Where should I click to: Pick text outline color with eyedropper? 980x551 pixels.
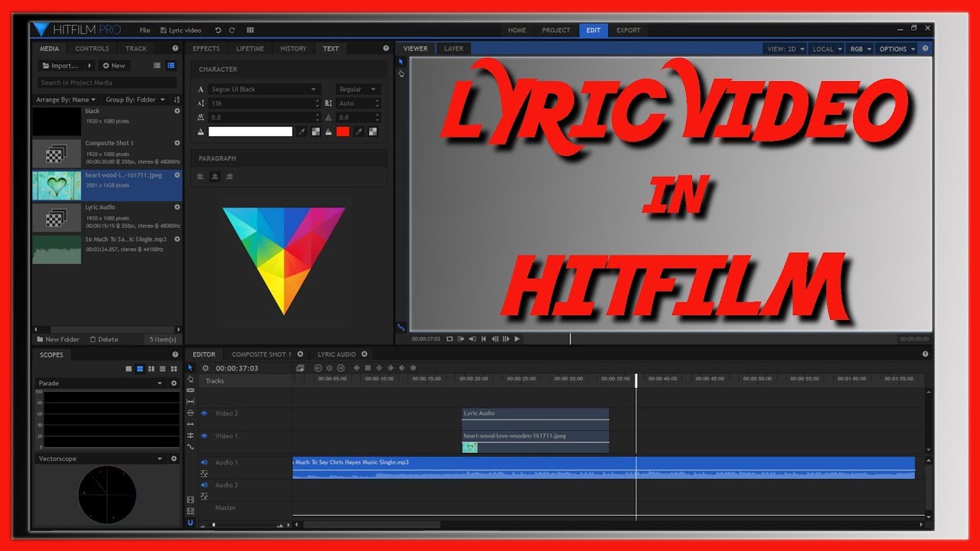click(358, 132)
